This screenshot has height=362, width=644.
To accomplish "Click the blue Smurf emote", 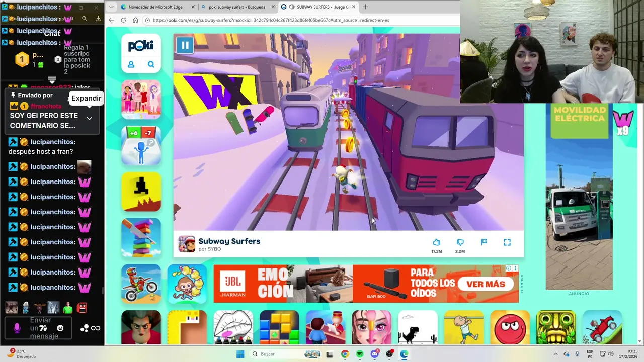I will [x=26, y=307].
